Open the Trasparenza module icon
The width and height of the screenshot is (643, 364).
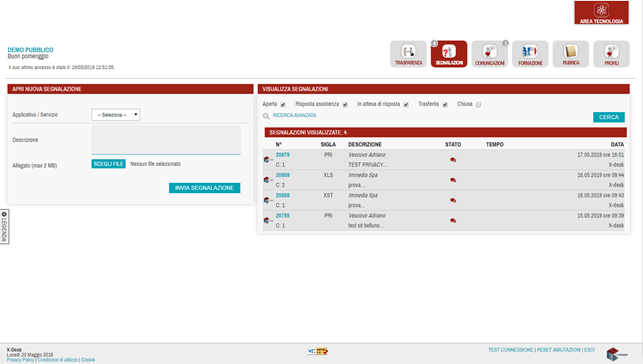[408, 54]
